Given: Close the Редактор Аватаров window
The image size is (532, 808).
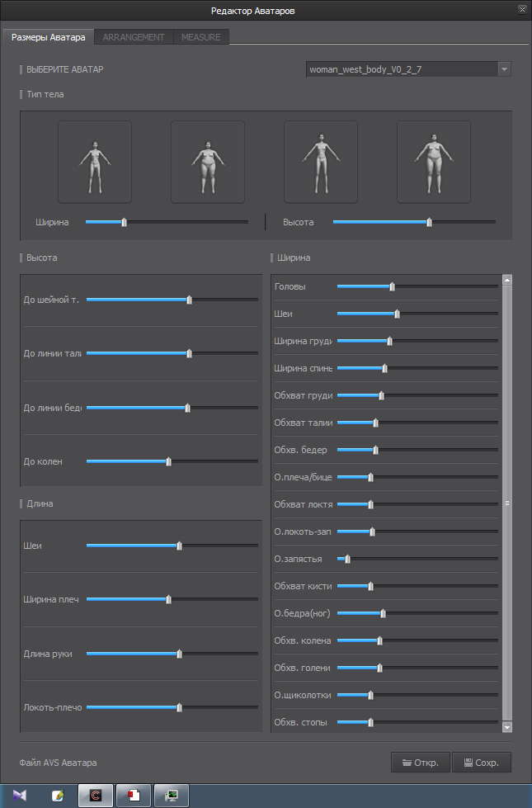Looking at the screenshot, I should pyautogui.click(x=522, y=10).
